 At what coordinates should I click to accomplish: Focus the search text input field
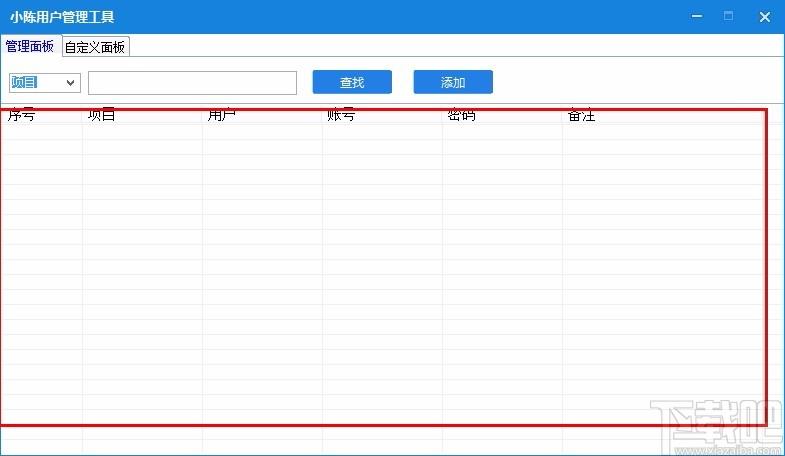click(x=192, y=83)
